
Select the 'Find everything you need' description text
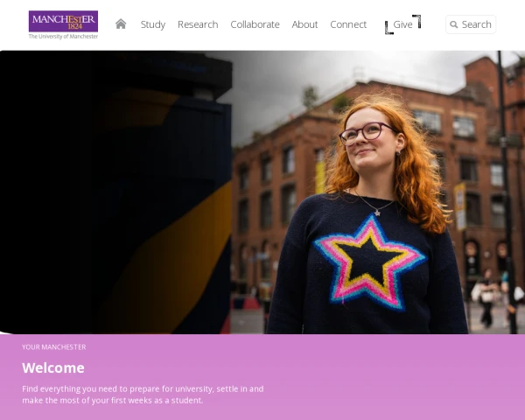(143, 395)
